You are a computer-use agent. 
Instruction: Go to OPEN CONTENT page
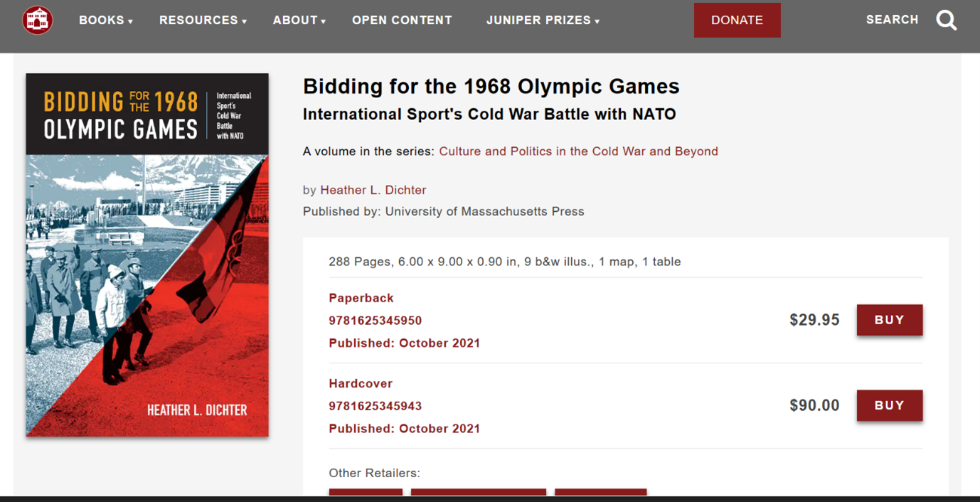coord(402,20)
